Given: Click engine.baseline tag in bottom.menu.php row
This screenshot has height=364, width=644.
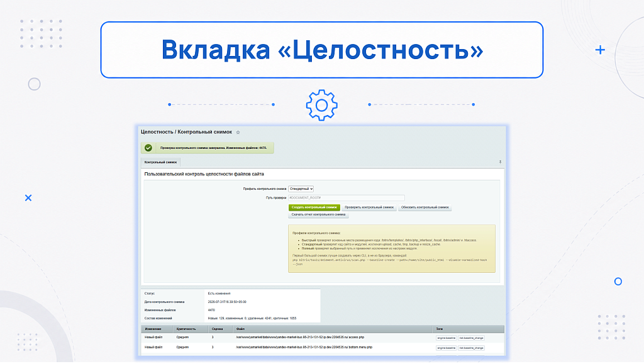Looking at the screenshot, I should (x=446, y=348).
